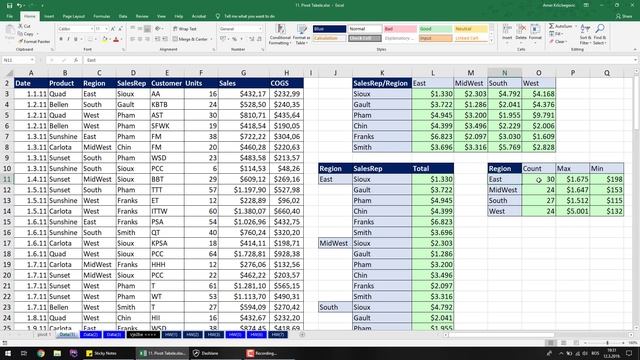Increase cell indent

click(x=165, y=39)
